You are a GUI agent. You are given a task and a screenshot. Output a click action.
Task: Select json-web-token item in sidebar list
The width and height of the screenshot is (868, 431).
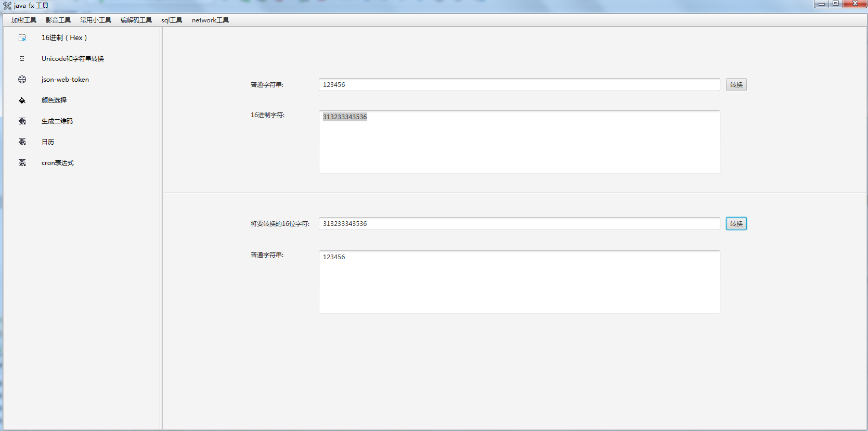click(x=65, y=80)
